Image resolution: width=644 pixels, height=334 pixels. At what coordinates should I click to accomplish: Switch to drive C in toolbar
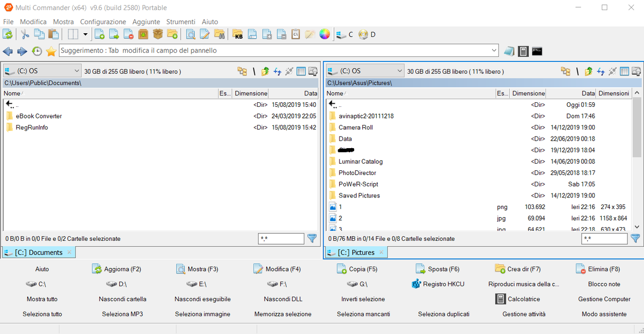click(345, 34)
